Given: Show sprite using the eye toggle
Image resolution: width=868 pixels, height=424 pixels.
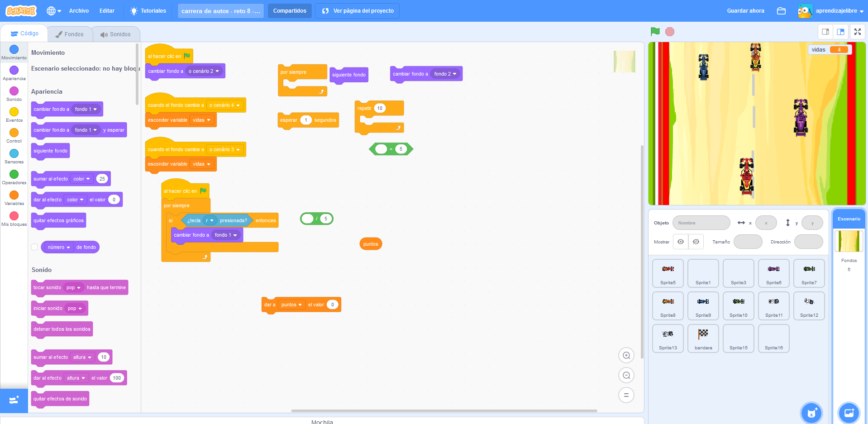Looking at the screenshot, I should (681, 242).
